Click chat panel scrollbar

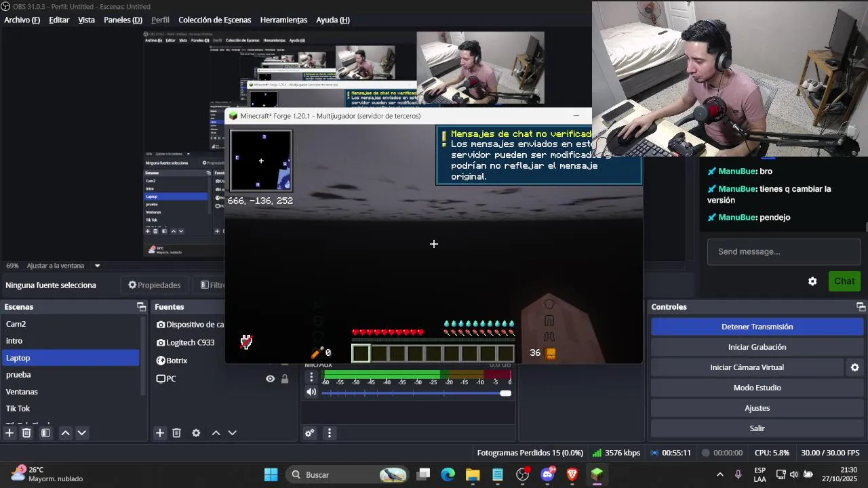(866, 227)
